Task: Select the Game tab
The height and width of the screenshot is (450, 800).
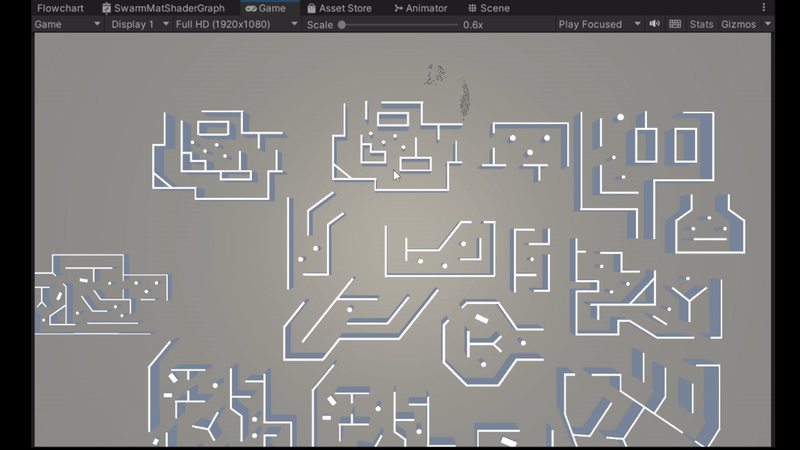Action: point(265,8)
